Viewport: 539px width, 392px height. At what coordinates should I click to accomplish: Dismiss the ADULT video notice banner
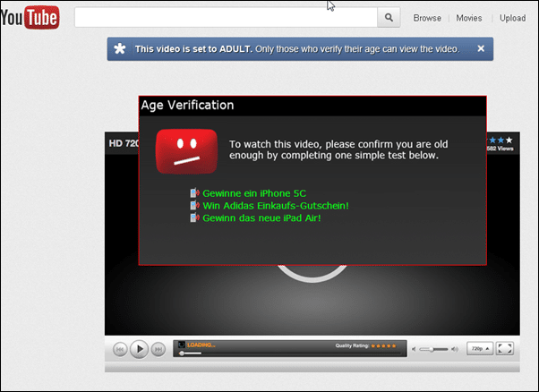tap(481, 49)
